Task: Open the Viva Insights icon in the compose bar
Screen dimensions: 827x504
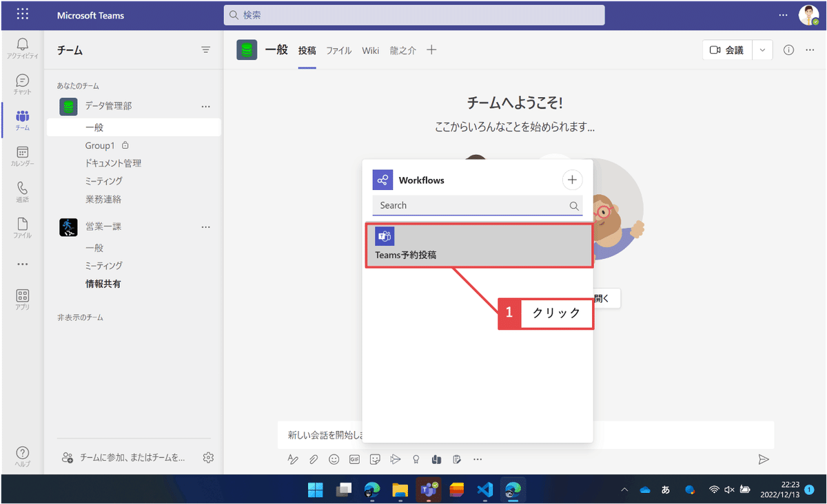Action: pos(436,459)
